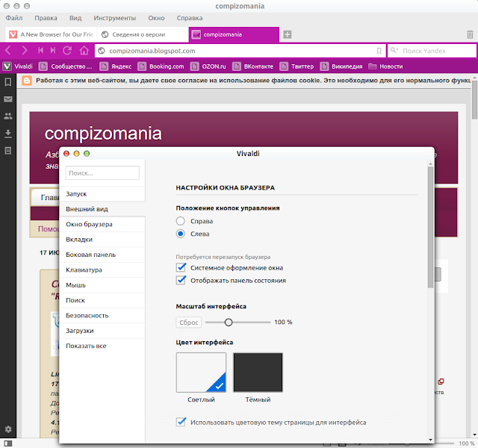Viewport: 478px width, 448px height.
Task: Select the Справа radio button
Action: click(181, 221)
